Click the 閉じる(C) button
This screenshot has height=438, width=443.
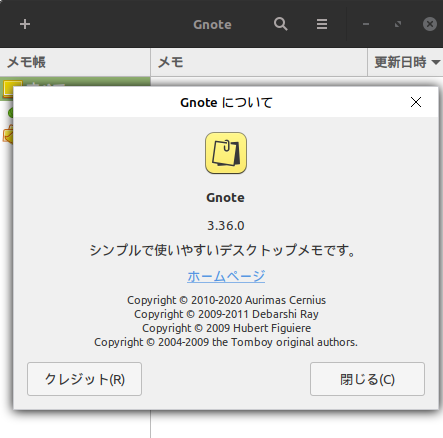tap(367, 379)
